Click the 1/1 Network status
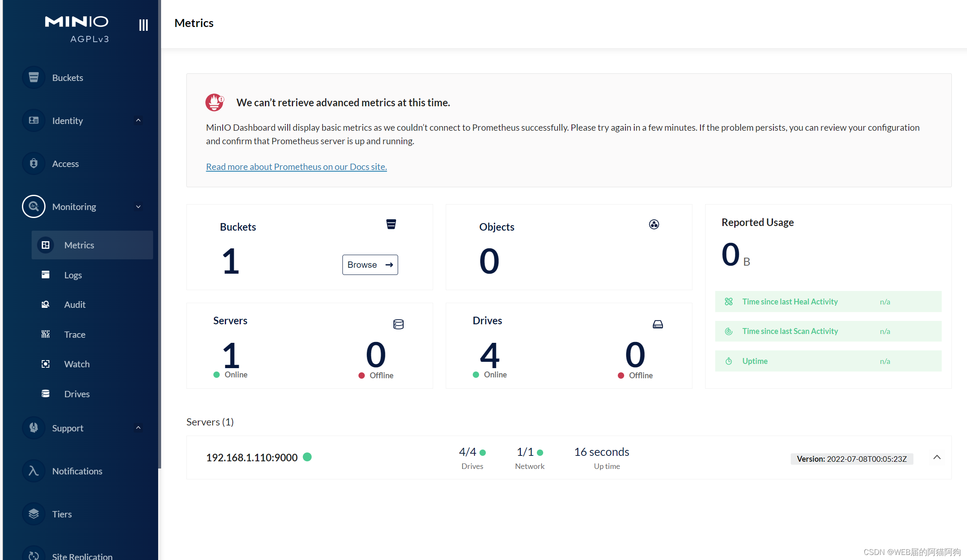 (x=530, y=458)
